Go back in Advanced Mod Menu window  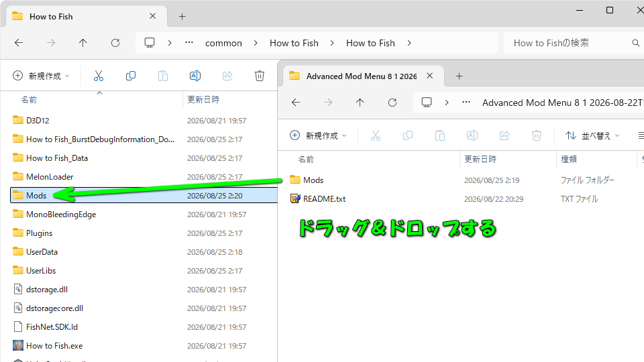click(x=296, y=102)
